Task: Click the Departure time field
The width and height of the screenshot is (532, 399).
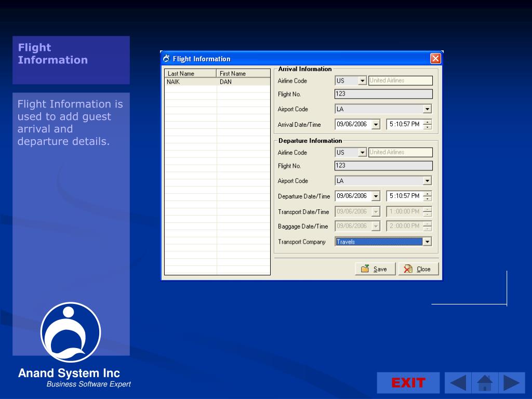Action: click(404, 196)
